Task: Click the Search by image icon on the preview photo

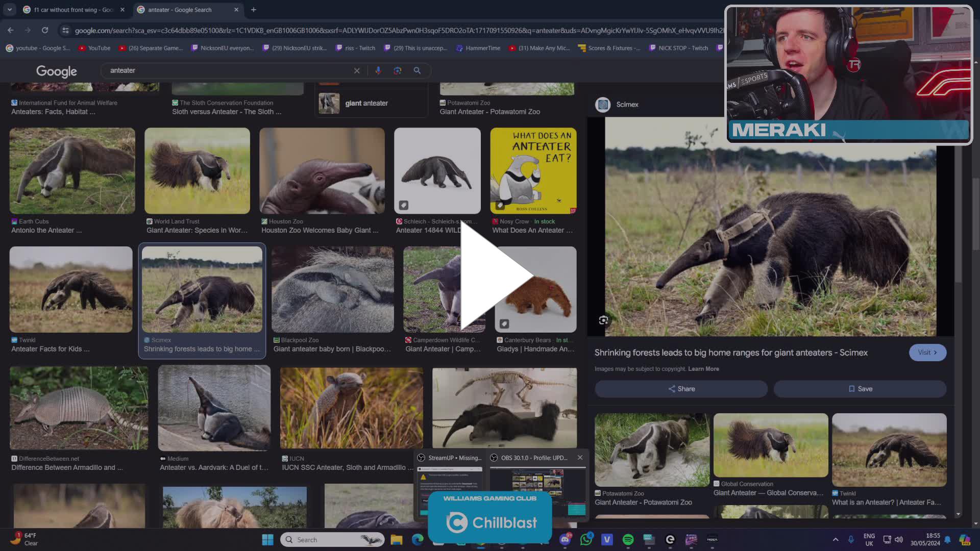Action: [604, 320]
